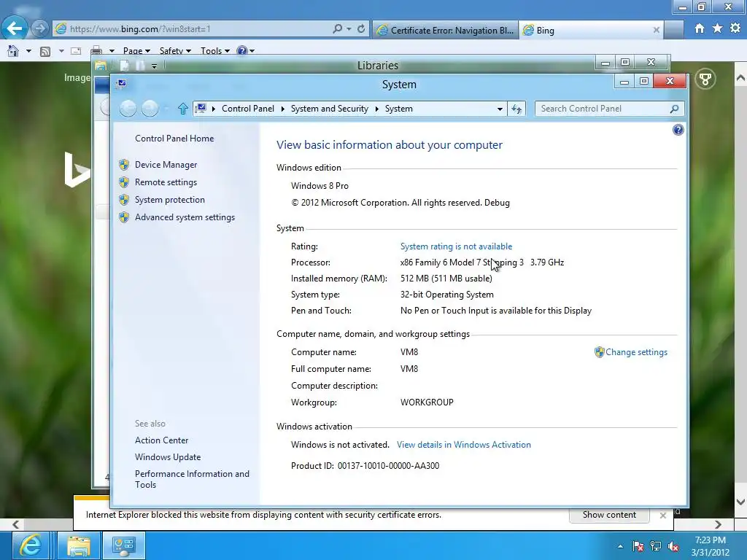747x560 pixels.
Task: Switch to the Bing tab
Action: [x=584, y=30]
